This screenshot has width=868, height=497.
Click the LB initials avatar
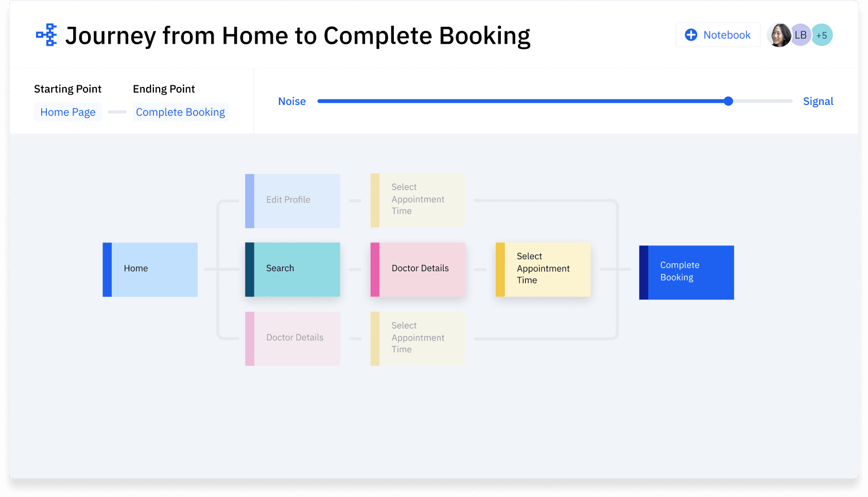tap(801, 35)
